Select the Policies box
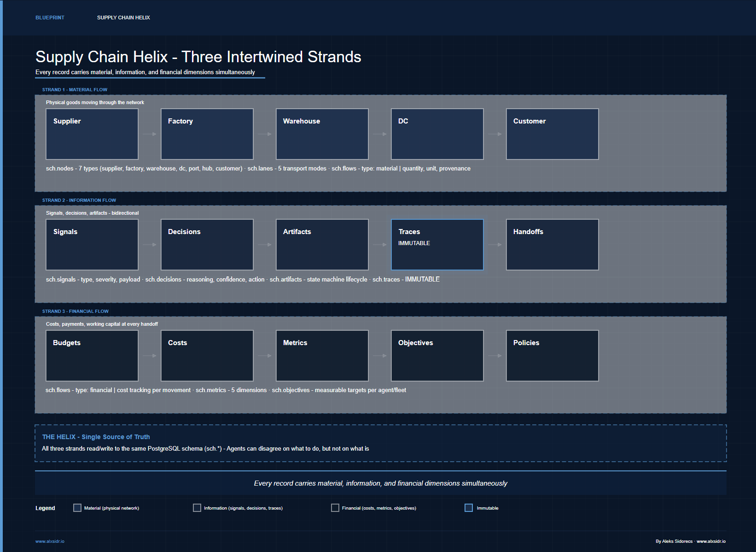The height and width of the screenshot is (552, 756). pos(552,356)
